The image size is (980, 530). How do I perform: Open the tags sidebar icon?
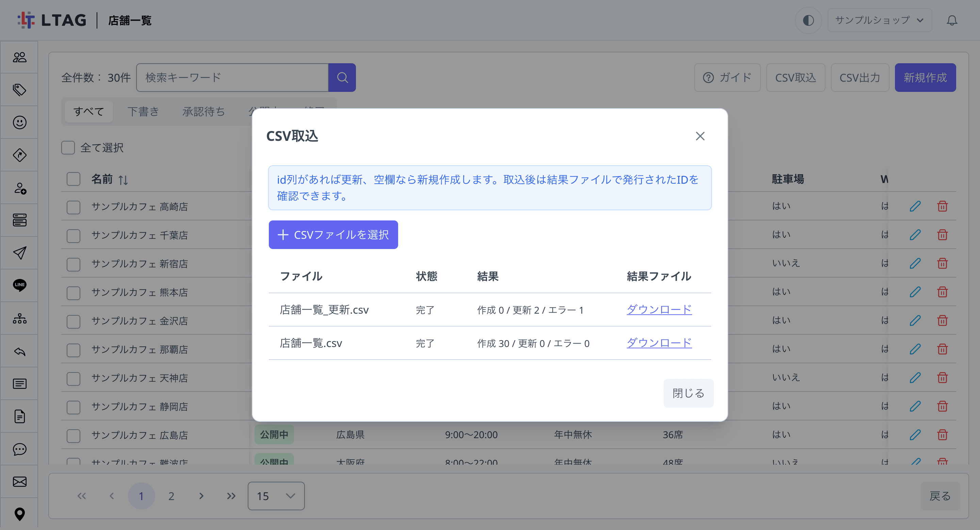[19, 90]
